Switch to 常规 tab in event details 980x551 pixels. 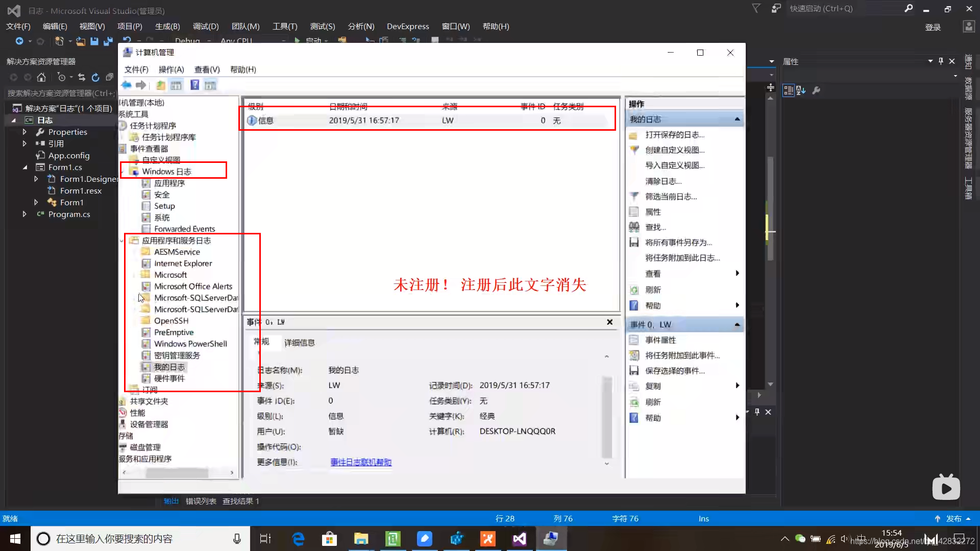[x=262, y=341]
